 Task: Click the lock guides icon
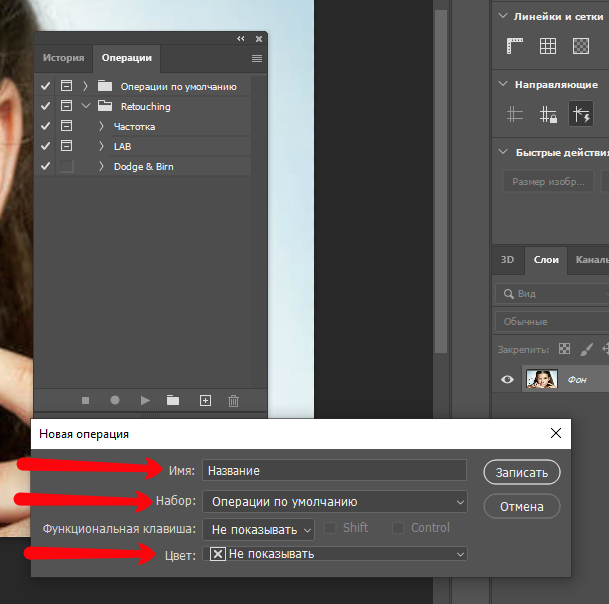coord(548,114)
